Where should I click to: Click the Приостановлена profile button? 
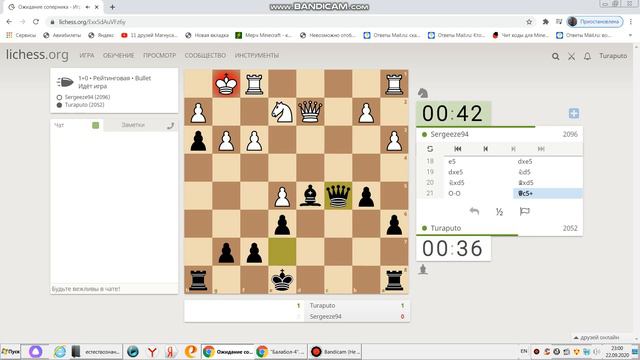[x=596, y=22]
